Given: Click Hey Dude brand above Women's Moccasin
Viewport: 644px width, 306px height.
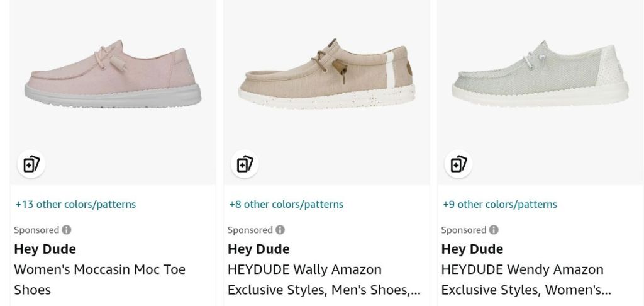Looking at the screenshot, I should click(x=45, y=249).
